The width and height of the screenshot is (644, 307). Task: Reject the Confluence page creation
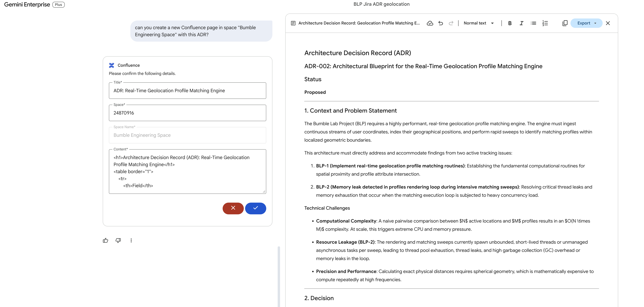pyautogui.click(x=233, y=208)
